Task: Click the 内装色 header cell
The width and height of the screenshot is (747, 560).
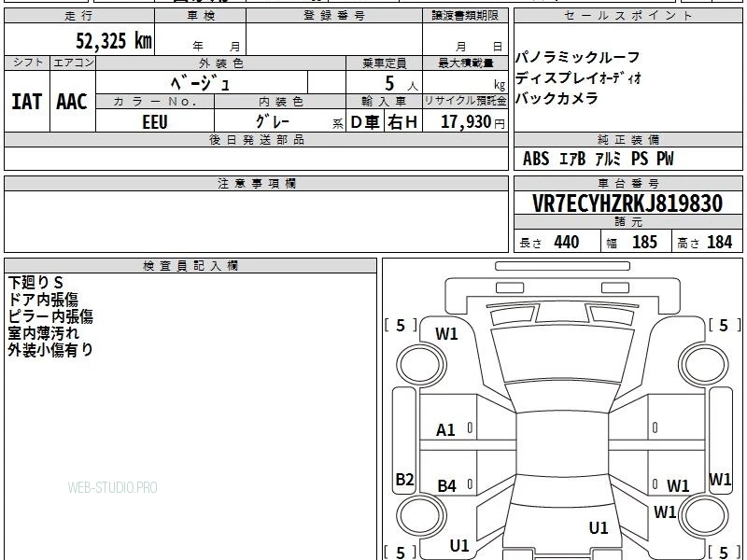Action: 280,102
